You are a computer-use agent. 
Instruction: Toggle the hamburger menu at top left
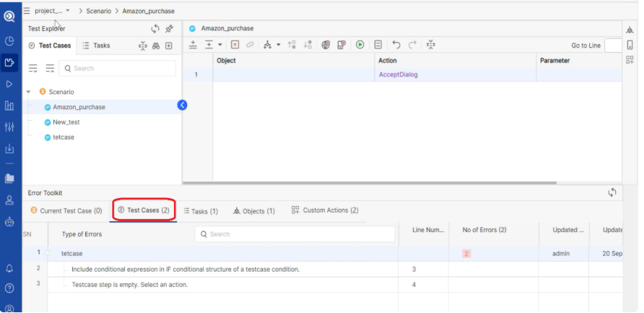tap(27, 11)
